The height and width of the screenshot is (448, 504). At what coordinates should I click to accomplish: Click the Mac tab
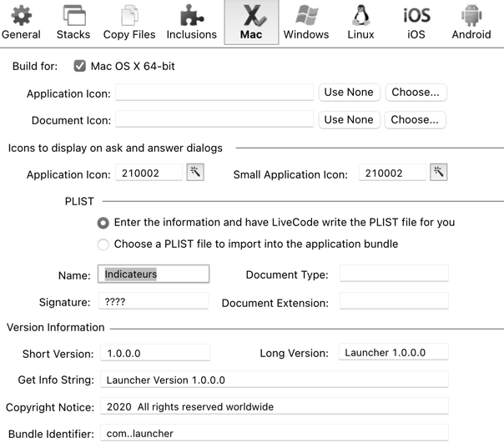tap(251, 23)
